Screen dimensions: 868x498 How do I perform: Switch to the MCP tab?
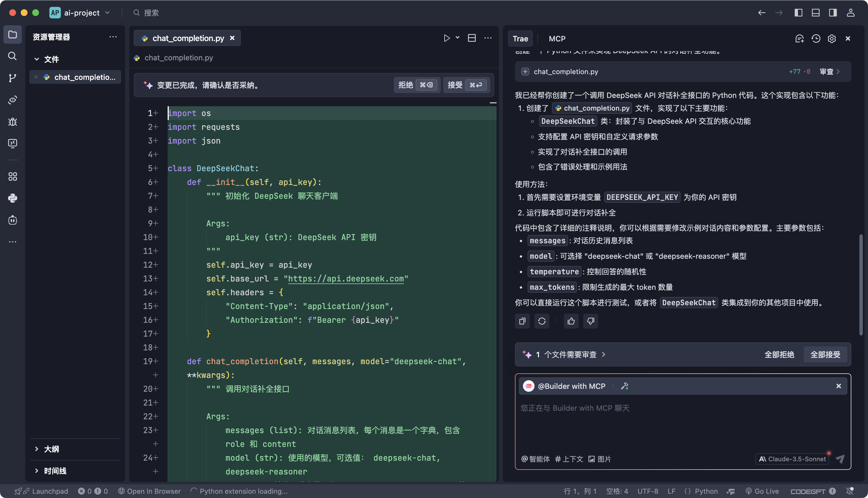point(557,39)
